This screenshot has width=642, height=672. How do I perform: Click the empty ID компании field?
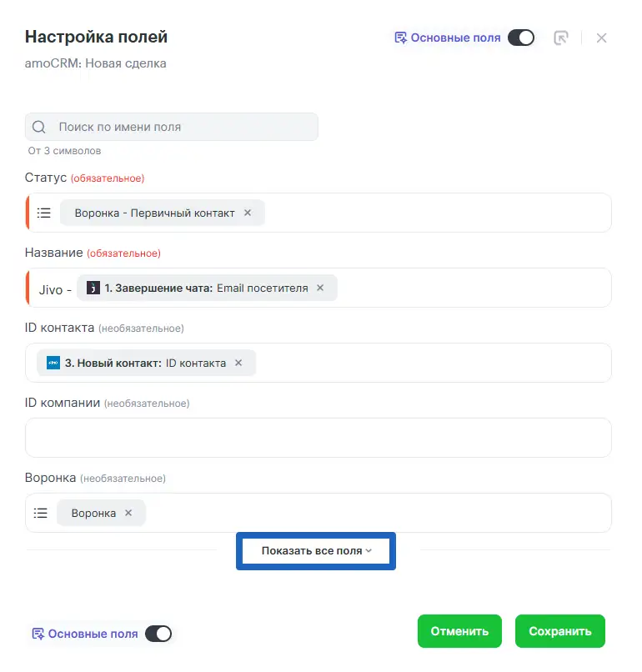coord(318,438)
